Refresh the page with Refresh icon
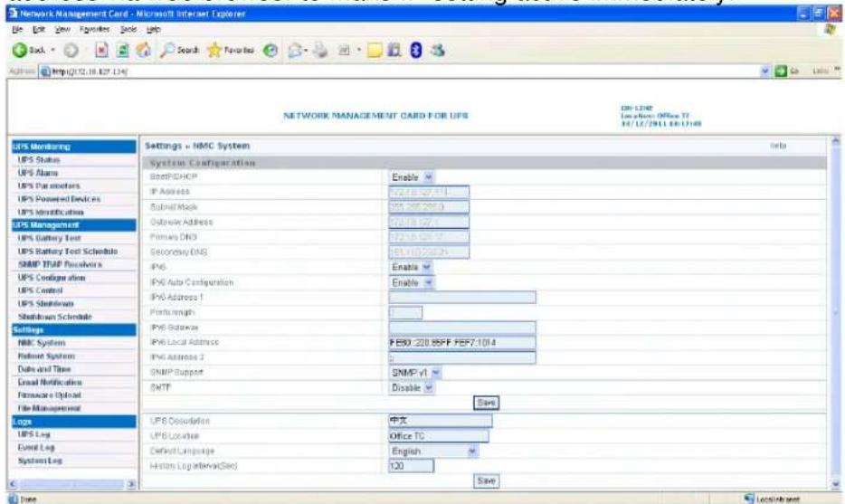The width and height of the screenshot is (845, 504). [123, 50]
